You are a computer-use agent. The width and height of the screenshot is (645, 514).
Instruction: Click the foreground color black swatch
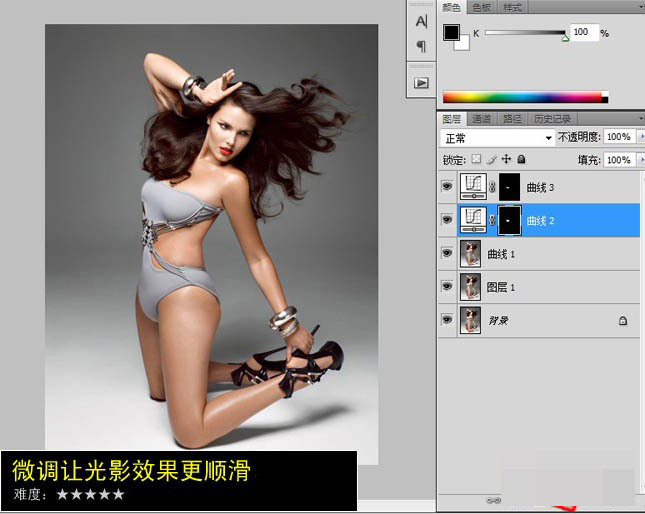point(451,33)
